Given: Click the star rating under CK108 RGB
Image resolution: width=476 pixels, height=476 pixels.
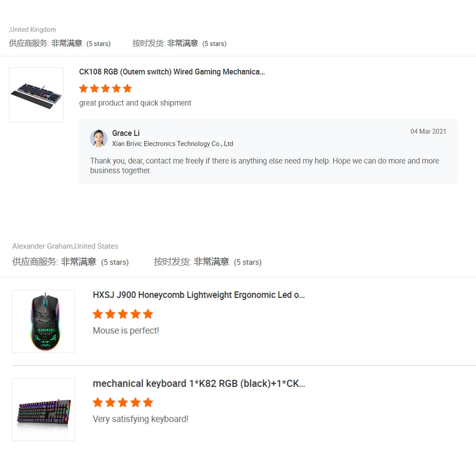Looking at the screenshot, I should [x=105, y=89].
